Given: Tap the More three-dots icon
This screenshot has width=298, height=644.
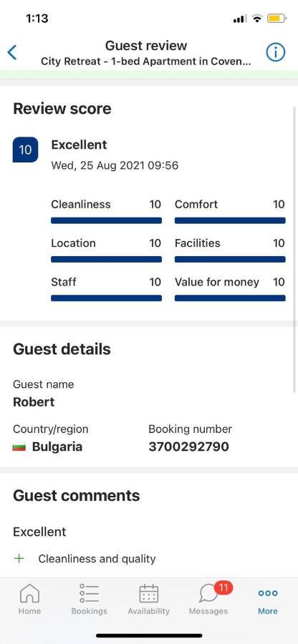Looking at the screenshot, I should pyautogui.click(x=268, y=593).
